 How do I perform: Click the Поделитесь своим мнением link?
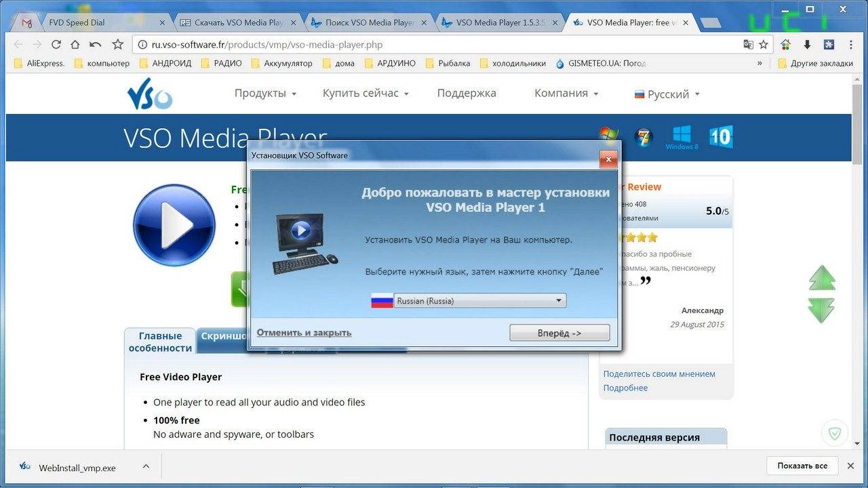(659, 373)
